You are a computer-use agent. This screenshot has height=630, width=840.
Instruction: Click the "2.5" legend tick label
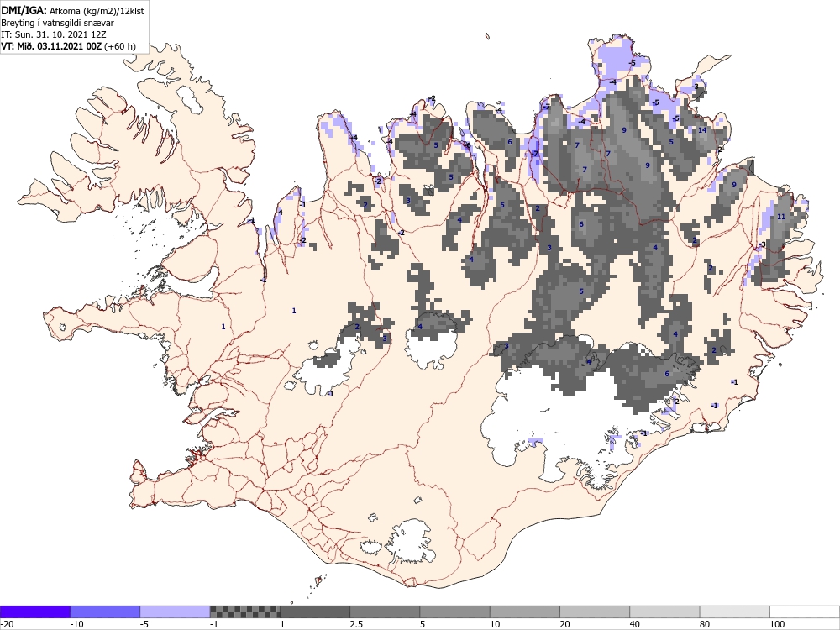click(355, 624)
